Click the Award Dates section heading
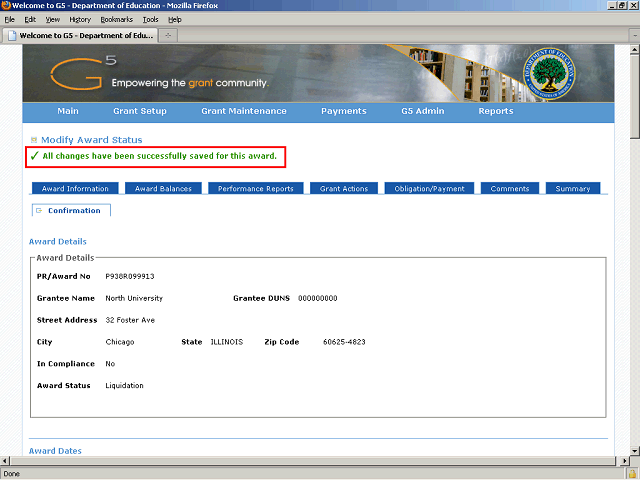Screen dimensions: 640x480 pyautogui.click(x=55, y=451)
